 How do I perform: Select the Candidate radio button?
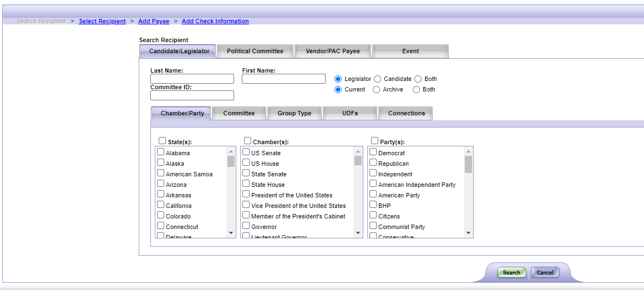click(378, 79)
